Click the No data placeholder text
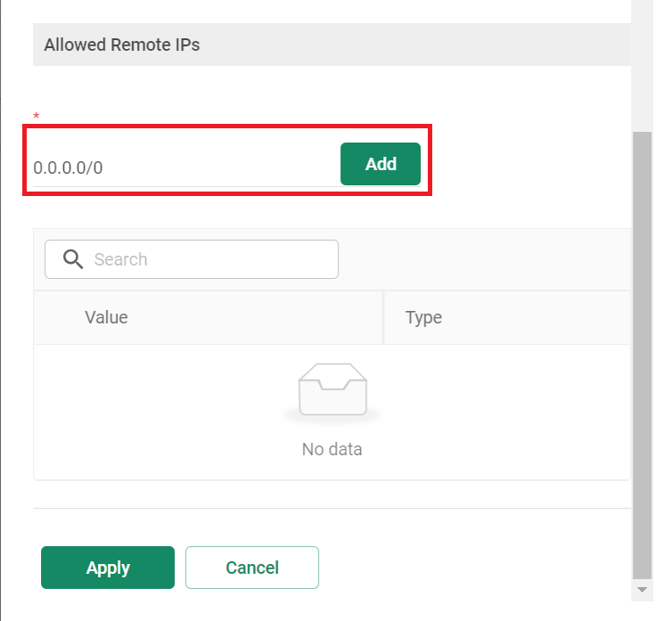Image resolution: width=672 pixels, height=621 pixels. 332,449
